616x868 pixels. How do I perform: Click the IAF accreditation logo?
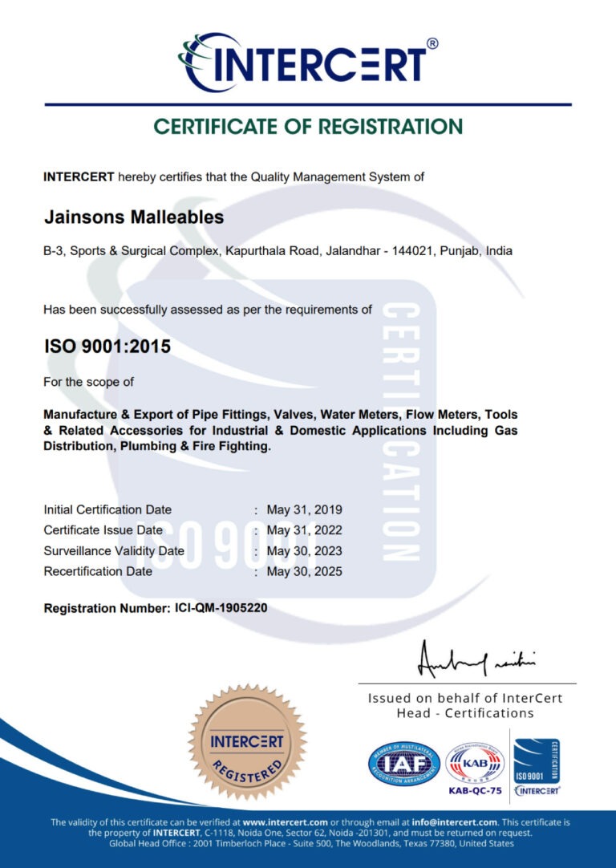[404, 765]
